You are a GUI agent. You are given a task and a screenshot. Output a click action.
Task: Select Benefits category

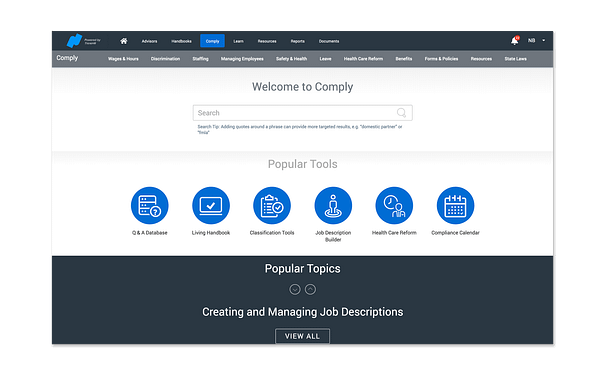pyautogui.click(x=404, y=59)
